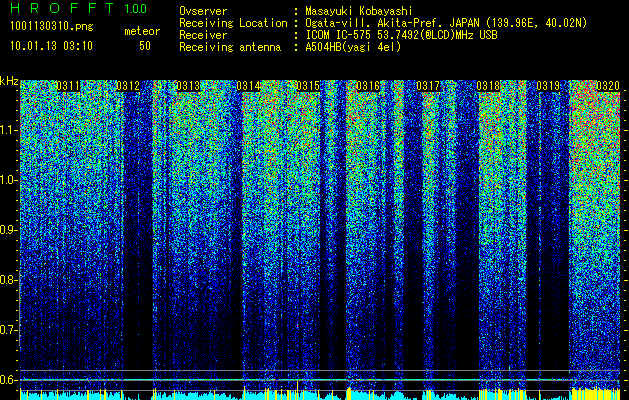Click the kHz axis unit label
The width and height of the screenshot is (629, 400).
(9, 81)
